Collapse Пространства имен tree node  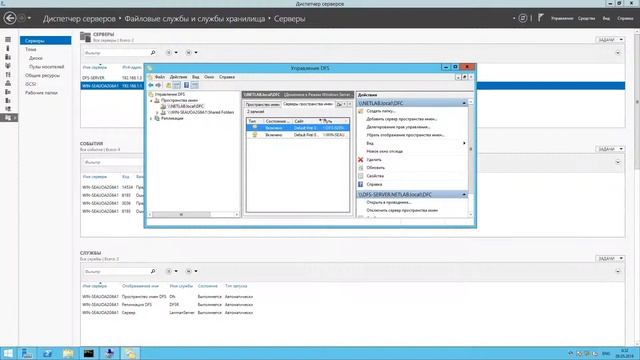151,100
